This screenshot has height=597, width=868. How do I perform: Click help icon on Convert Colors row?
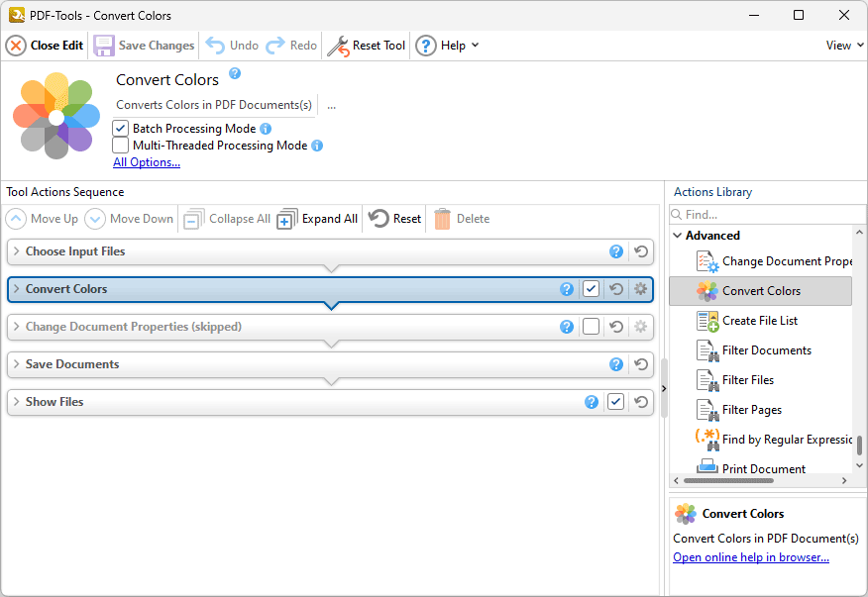coord(567,289)
